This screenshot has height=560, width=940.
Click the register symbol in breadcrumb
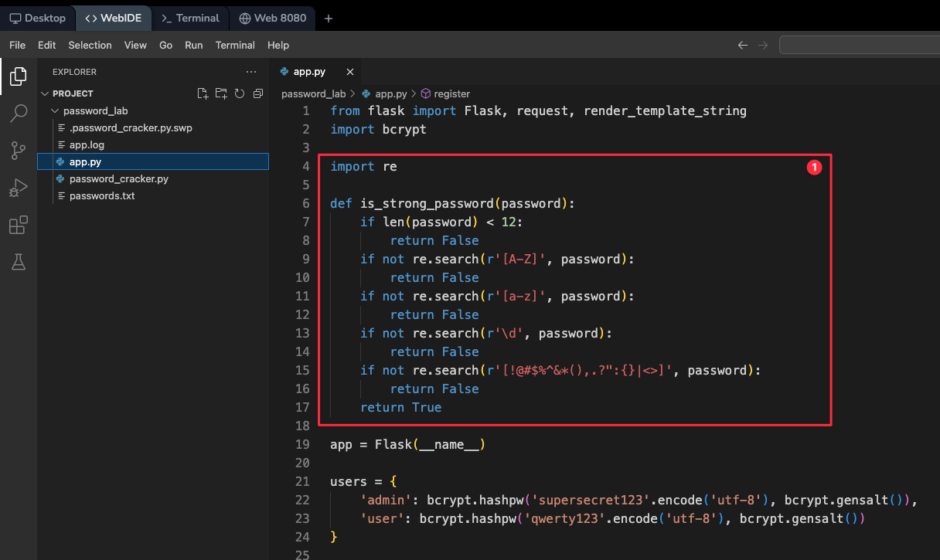click(451, 93)
